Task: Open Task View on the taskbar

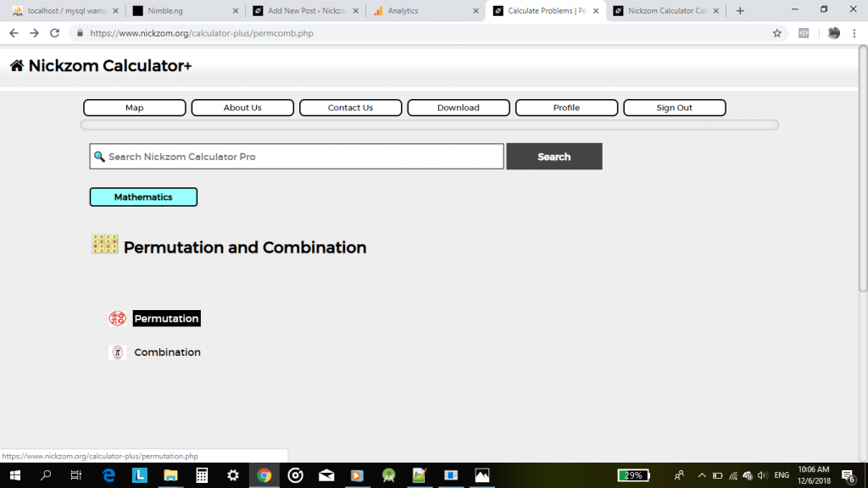Action: pos(75,475)
